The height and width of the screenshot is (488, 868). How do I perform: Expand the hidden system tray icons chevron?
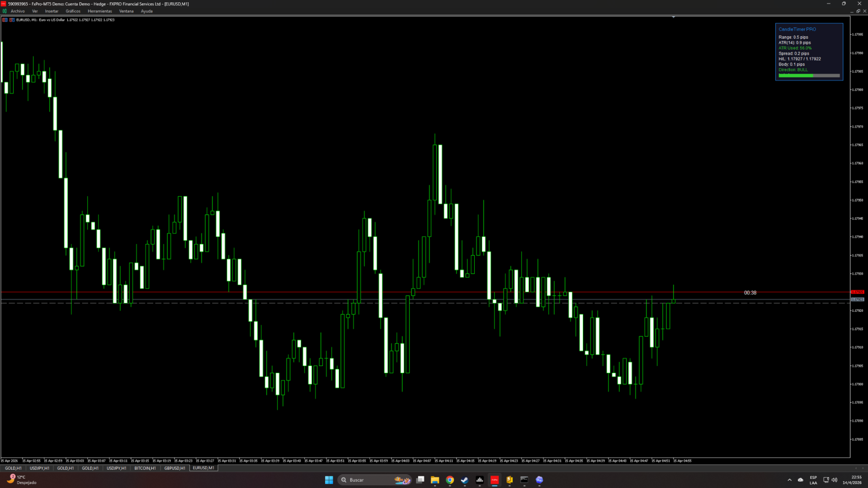790,480
